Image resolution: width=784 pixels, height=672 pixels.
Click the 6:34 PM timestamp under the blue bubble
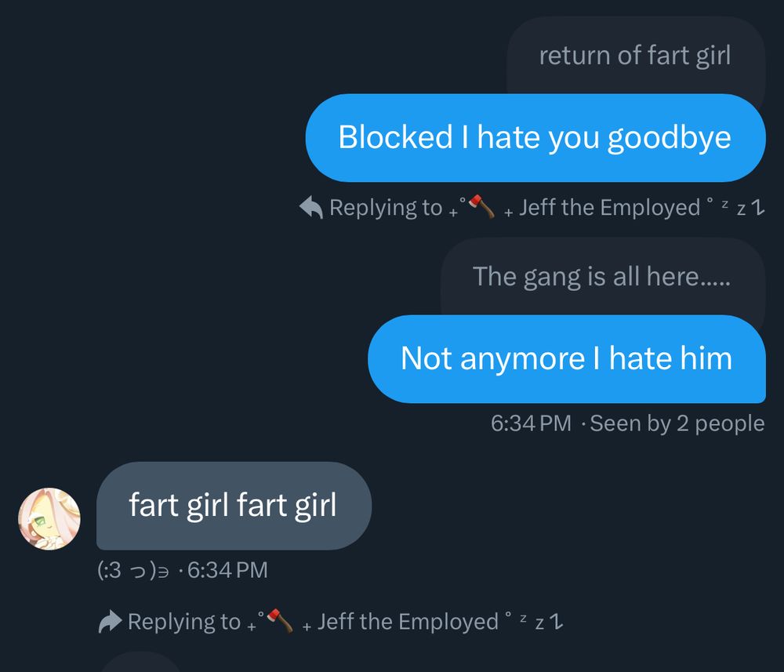pyautogui.click(x=531, y=423)
